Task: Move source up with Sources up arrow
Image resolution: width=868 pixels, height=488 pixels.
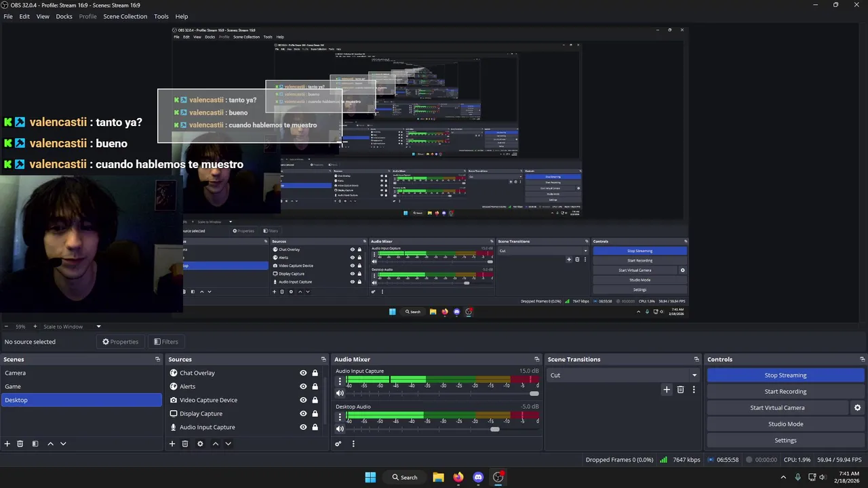Action: pyautogui.click(x=216, y=444)
